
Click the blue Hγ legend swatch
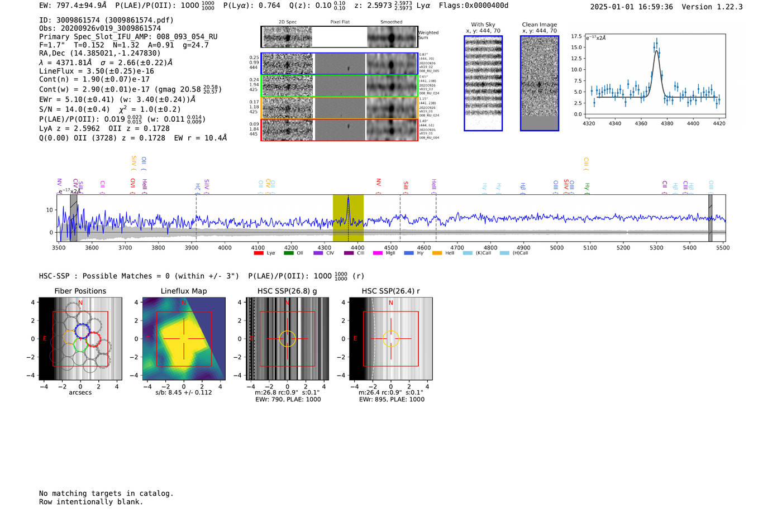(409, 253)
